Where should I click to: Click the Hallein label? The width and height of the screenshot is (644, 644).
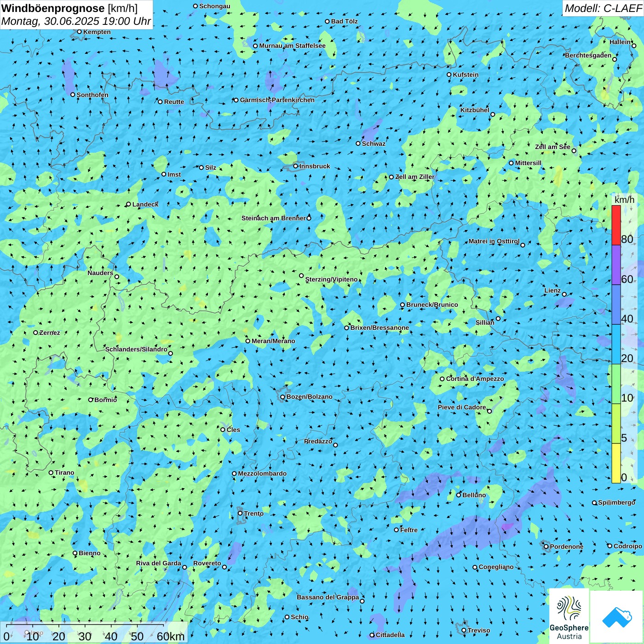click(620, 42)
